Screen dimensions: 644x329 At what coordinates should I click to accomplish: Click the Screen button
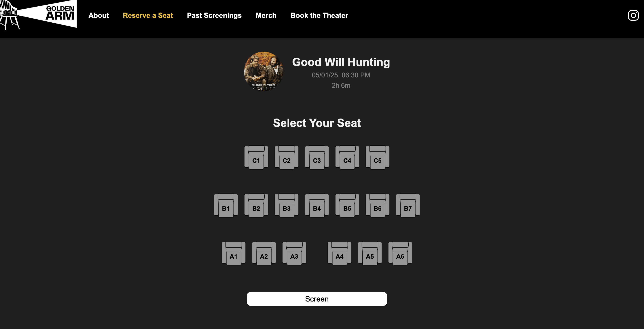pos(317,298)
